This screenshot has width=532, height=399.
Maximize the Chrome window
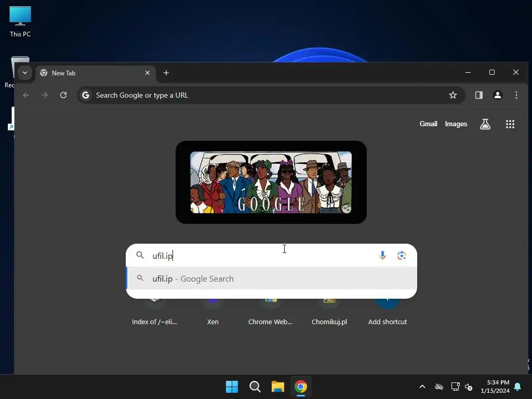click(492, 72)
